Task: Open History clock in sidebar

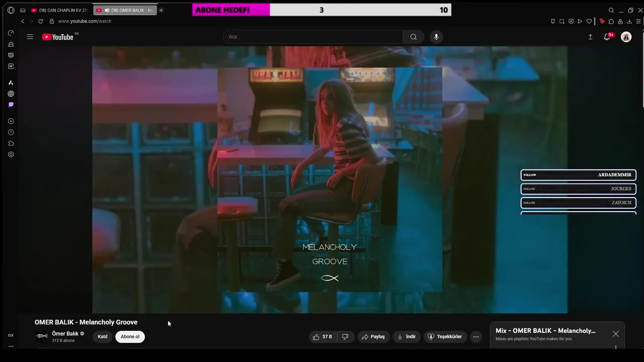Action: [11, 132]
